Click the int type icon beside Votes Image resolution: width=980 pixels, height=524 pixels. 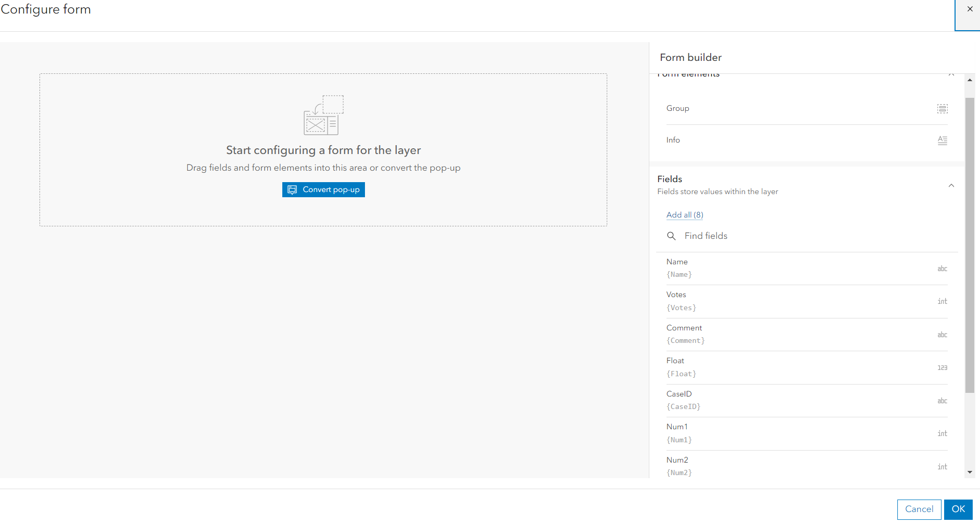click(x=942, y=301)
